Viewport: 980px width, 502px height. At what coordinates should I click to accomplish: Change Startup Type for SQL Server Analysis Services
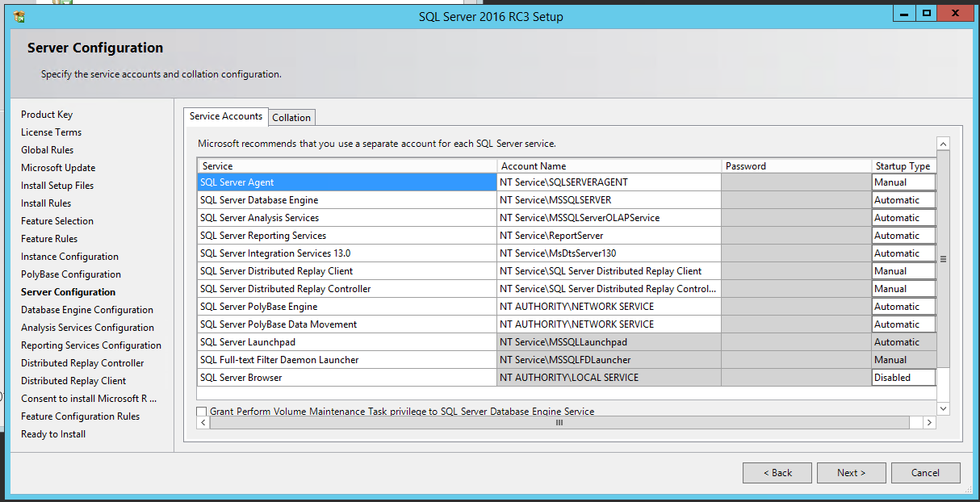point(903,218)
